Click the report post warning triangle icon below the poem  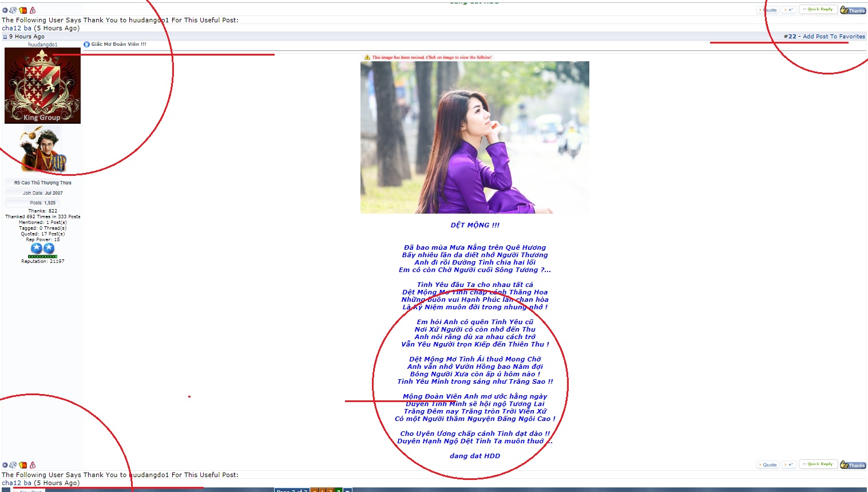coord(33,465)
